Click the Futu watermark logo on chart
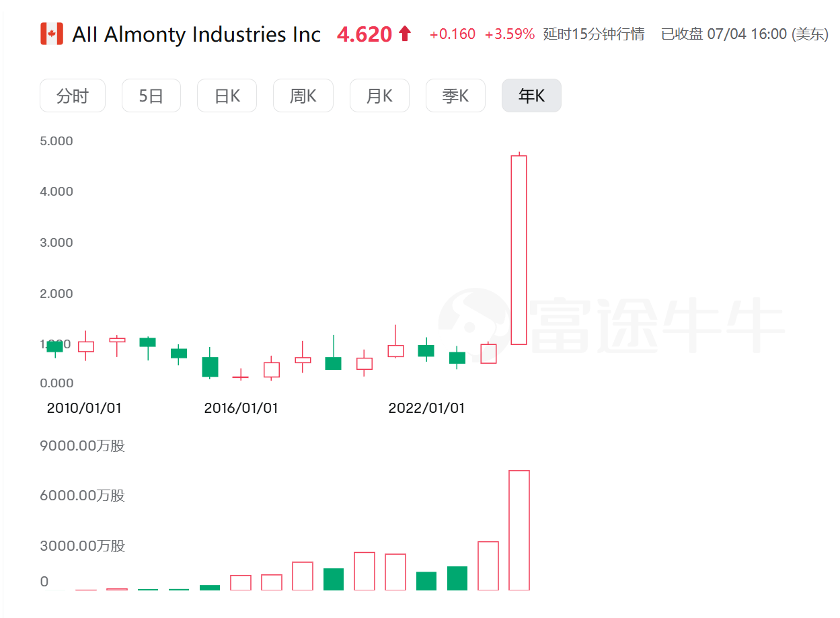The image size is (840, 618). click(x=611, y=325)
